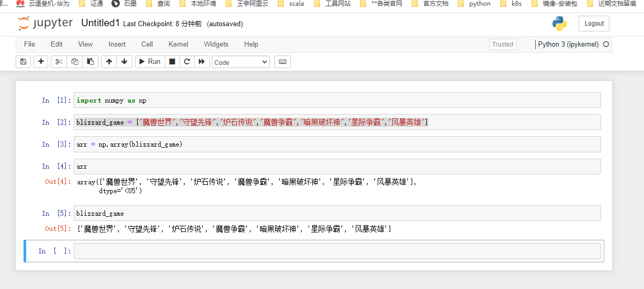Click the kernel idle circle indicator

(x=606, y=45)
